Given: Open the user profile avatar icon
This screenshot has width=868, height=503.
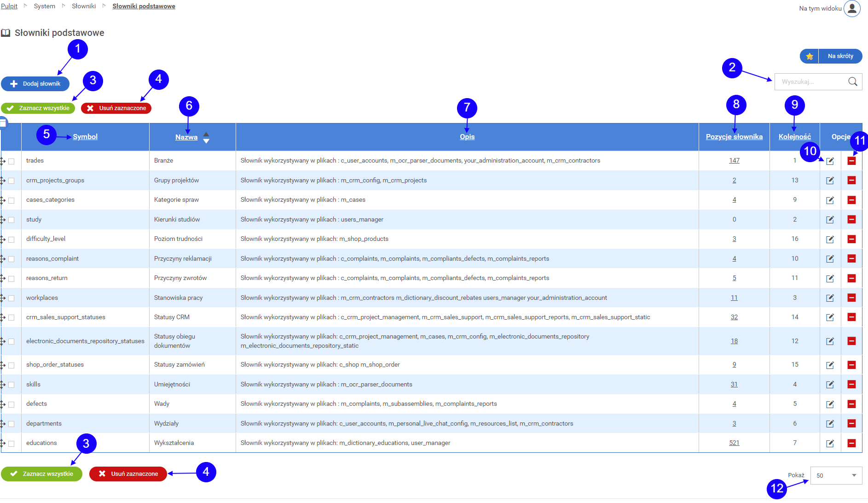Looking at the screenshot, I should pyautogui.click(x=852, y=8).
